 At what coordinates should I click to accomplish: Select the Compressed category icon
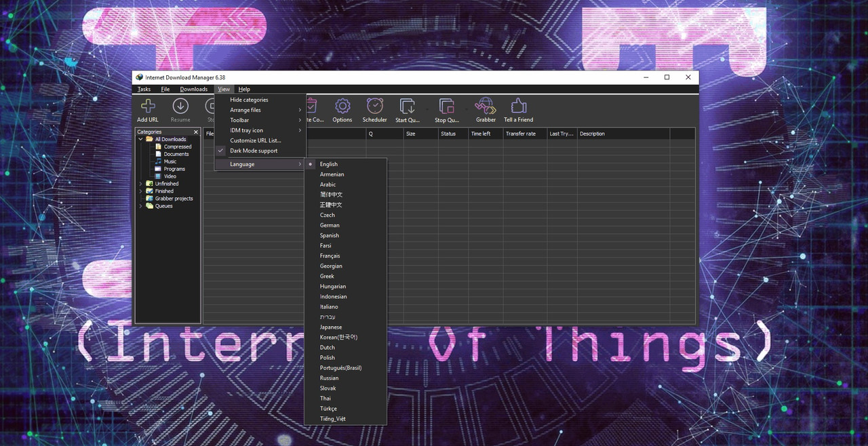(159, 146)
